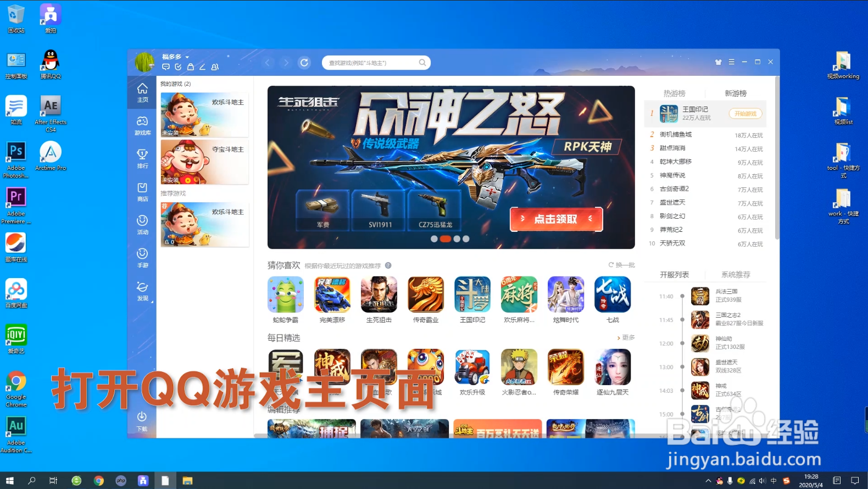868x489 pixels.
Task: Select the last banner carousel dot
Action: click(466, 239)
